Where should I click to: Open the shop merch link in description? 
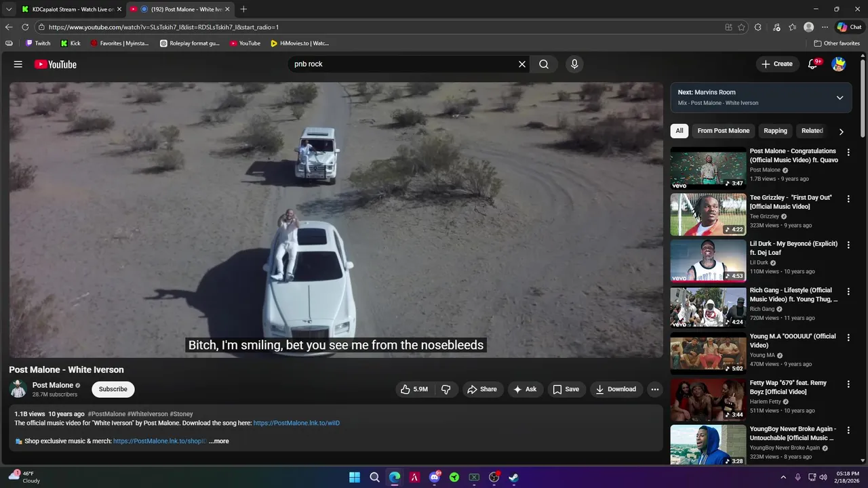[x=160, y=441]
